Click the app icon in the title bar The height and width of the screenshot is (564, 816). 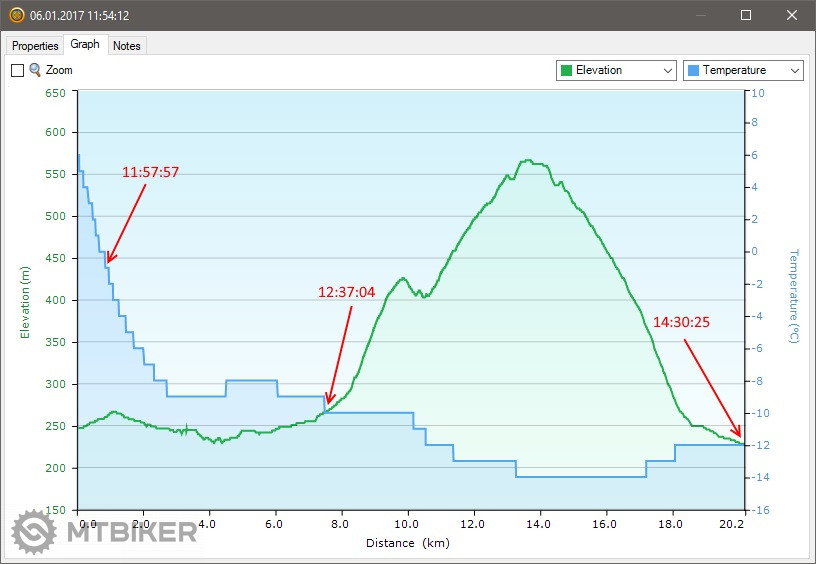16,15
